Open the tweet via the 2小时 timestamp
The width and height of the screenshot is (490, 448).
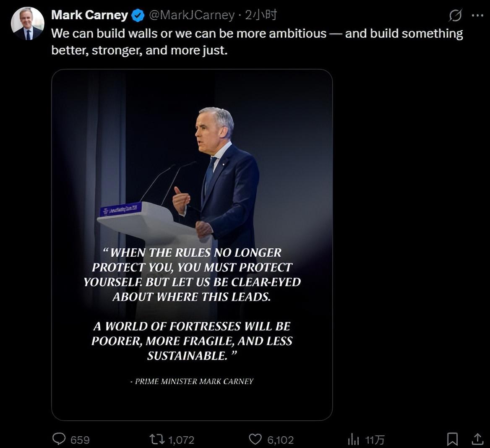(x=261, y=16)
